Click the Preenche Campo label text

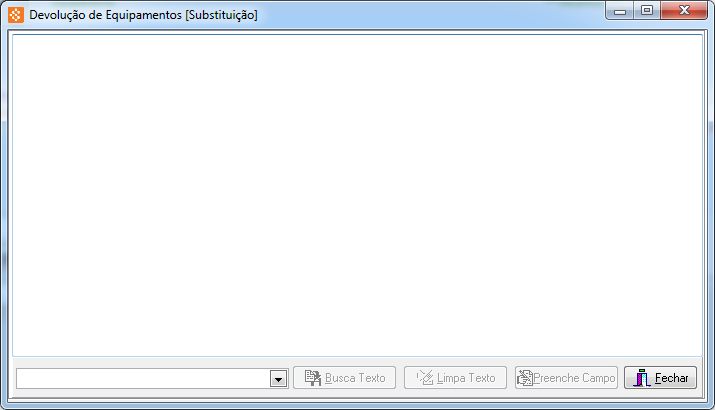click(574, 378)
